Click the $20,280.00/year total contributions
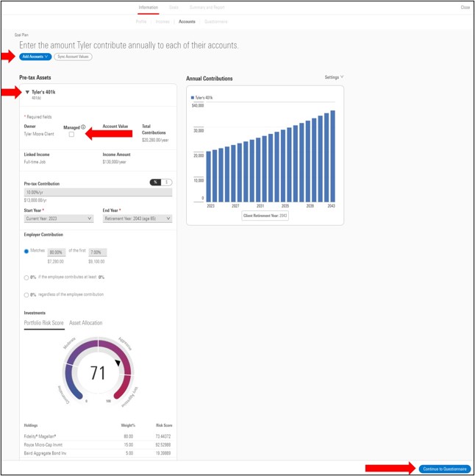475x476 pixels. click(155, 141)
